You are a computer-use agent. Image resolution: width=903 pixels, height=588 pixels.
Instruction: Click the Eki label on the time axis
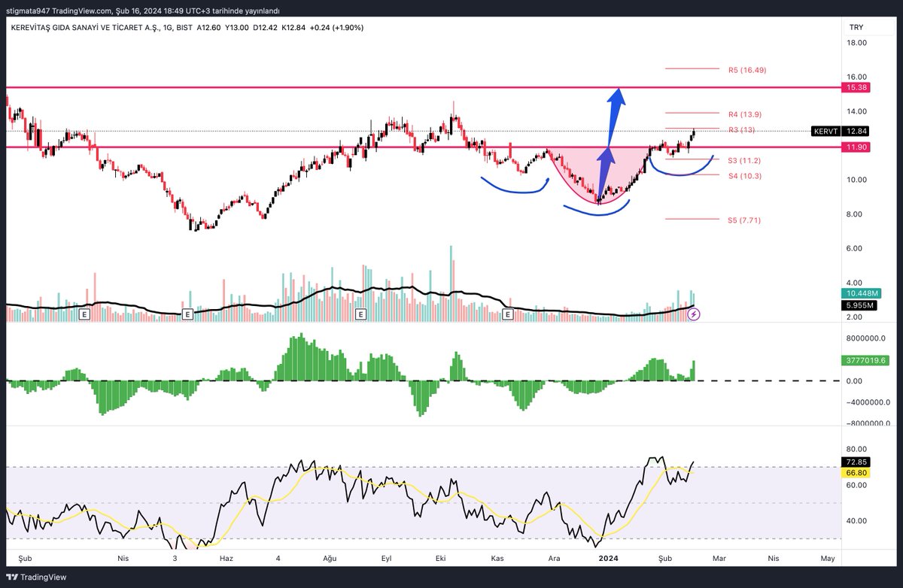click(442, 559)
